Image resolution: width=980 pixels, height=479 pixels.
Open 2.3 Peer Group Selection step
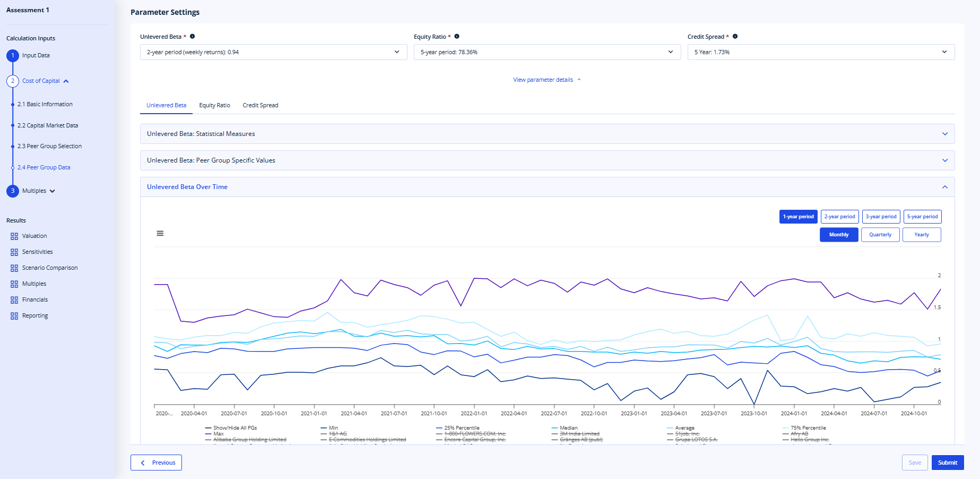(49, 146)
